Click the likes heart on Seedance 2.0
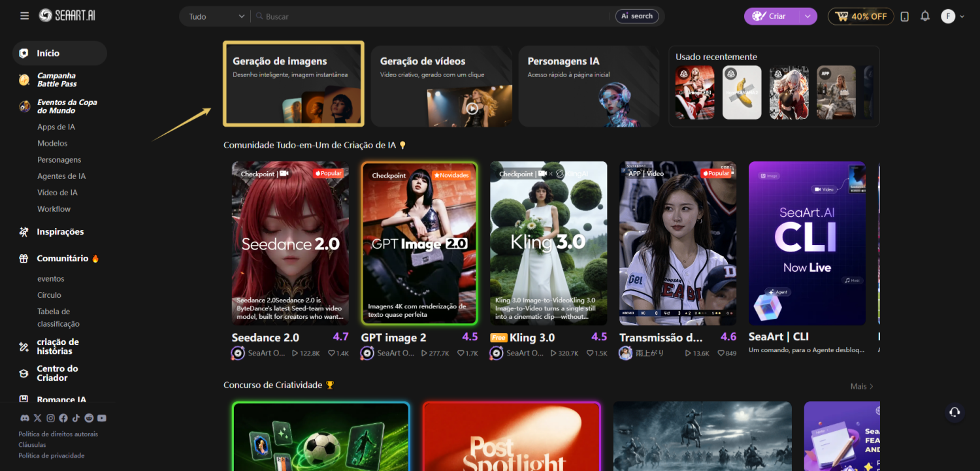The height and width of the screenshot is (471, 980). pyautogui.click(x=331, y=353)
